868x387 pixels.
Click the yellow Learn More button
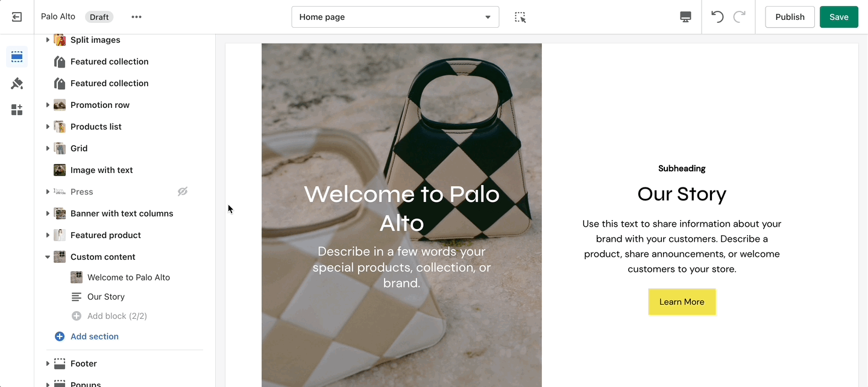[x=682, y=302]
